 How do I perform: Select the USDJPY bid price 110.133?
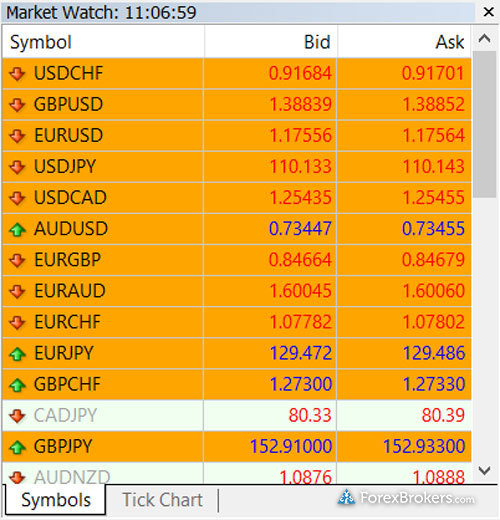click(x=300, y=167)
